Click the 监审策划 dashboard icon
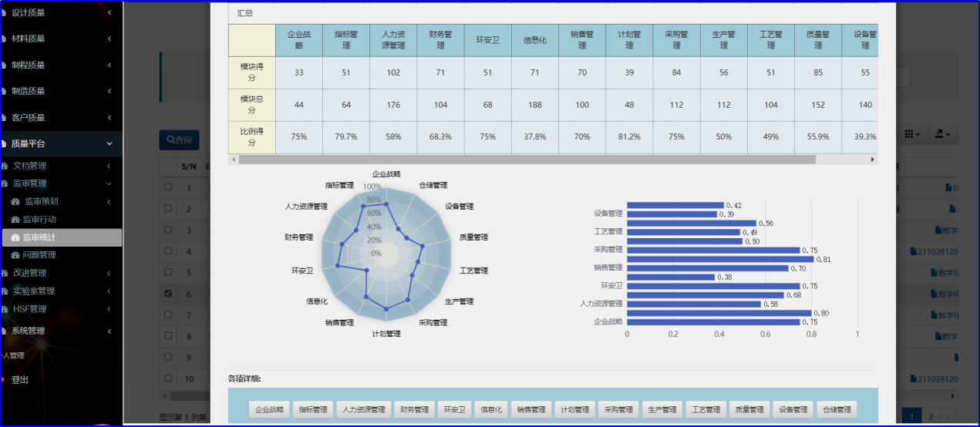980x427 pixels. (x=15, y=202)
